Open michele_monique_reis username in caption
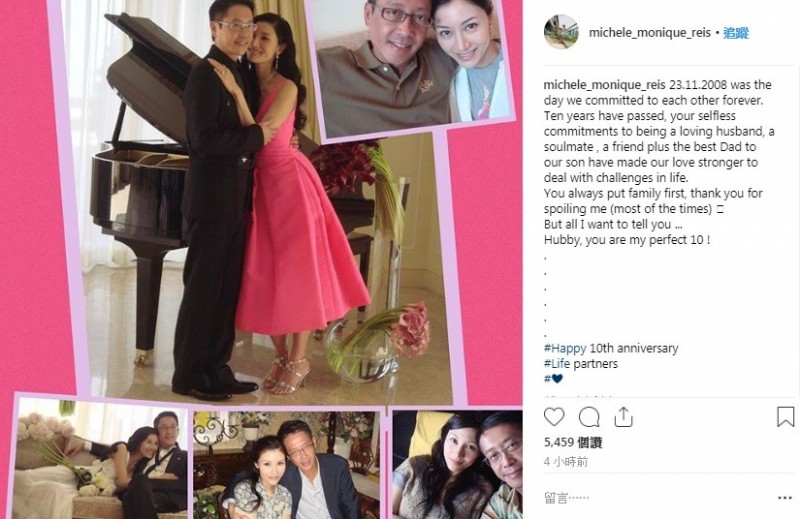This screenshot has width=800, height=519. point(605,85)
